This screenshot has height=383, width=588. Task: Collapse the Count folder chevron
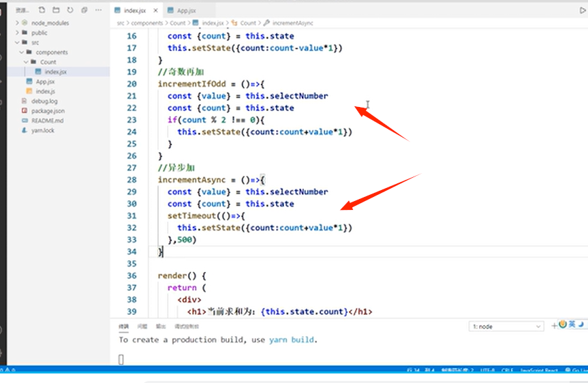pyautogui.click(x=26, y=62)
